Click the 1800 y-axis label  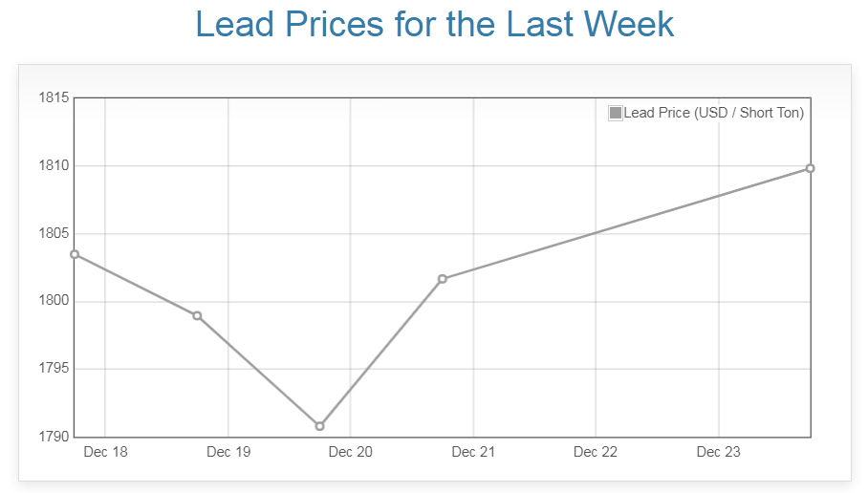53,301
